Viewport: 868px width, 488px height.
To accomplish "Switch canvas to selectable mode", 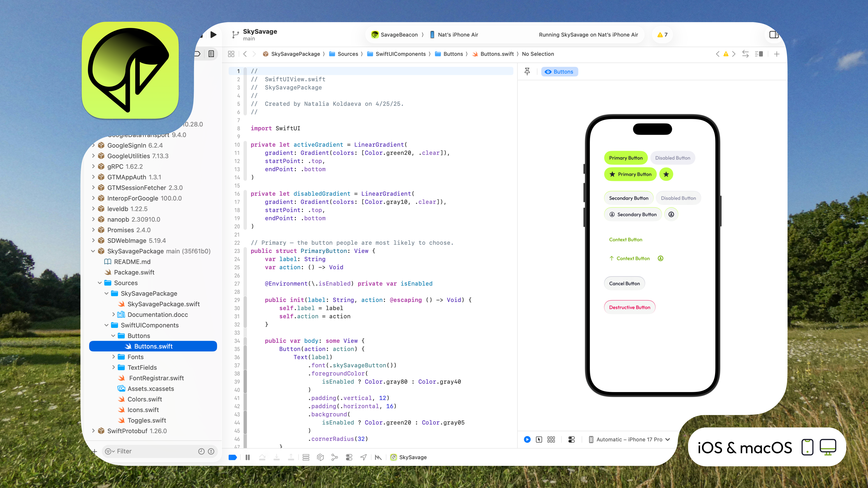I will [x=539, y=440].
